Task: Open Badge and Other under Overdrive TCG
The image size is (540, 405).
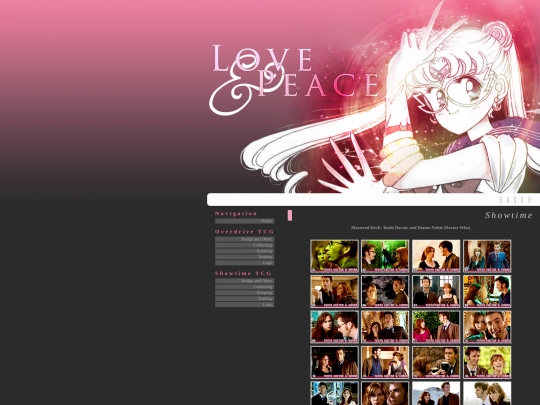Action: coord(245,239)
